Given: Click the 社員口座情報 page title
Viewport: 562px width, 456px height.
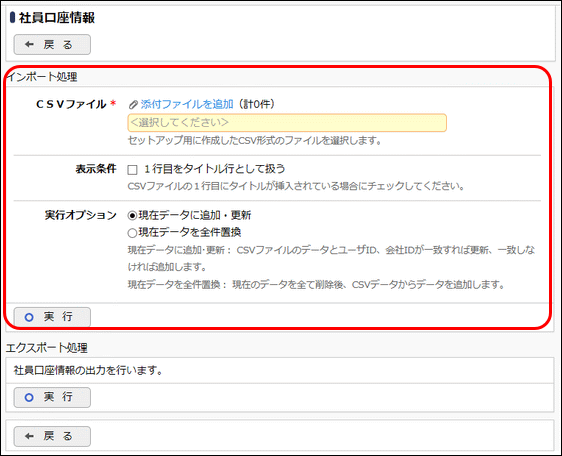Looking at the screenshot, I should tap(57, 18).
